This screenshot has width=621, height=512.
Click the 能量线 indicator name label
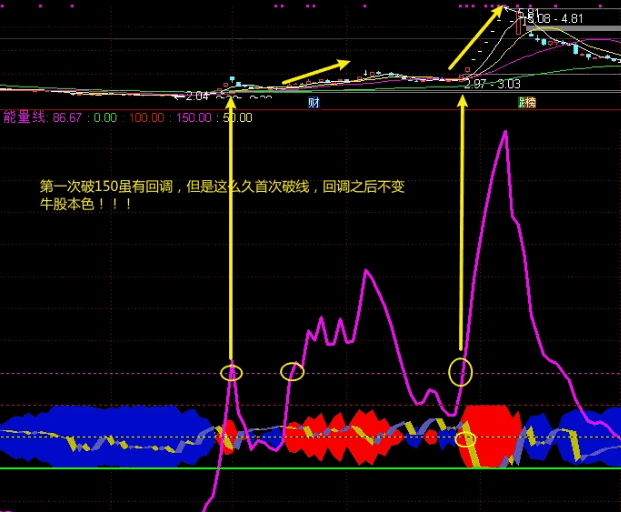point(25,117)
